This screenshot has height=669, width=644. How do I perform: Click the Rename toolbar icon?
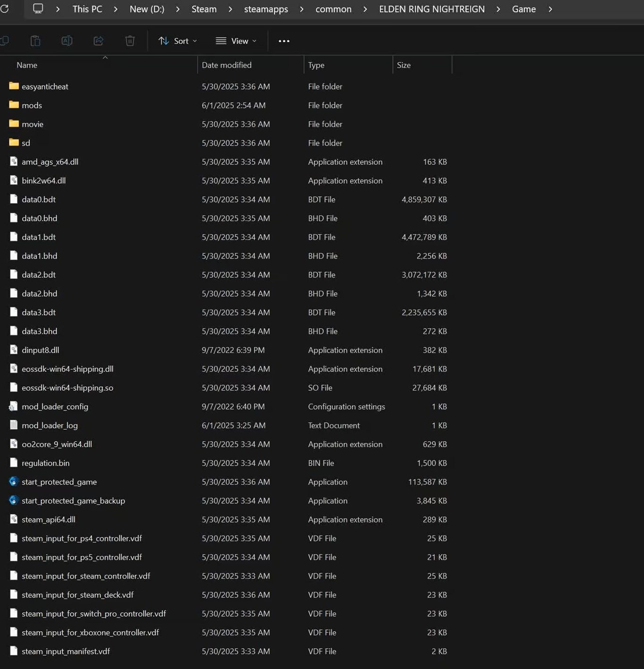click(67, 41)
